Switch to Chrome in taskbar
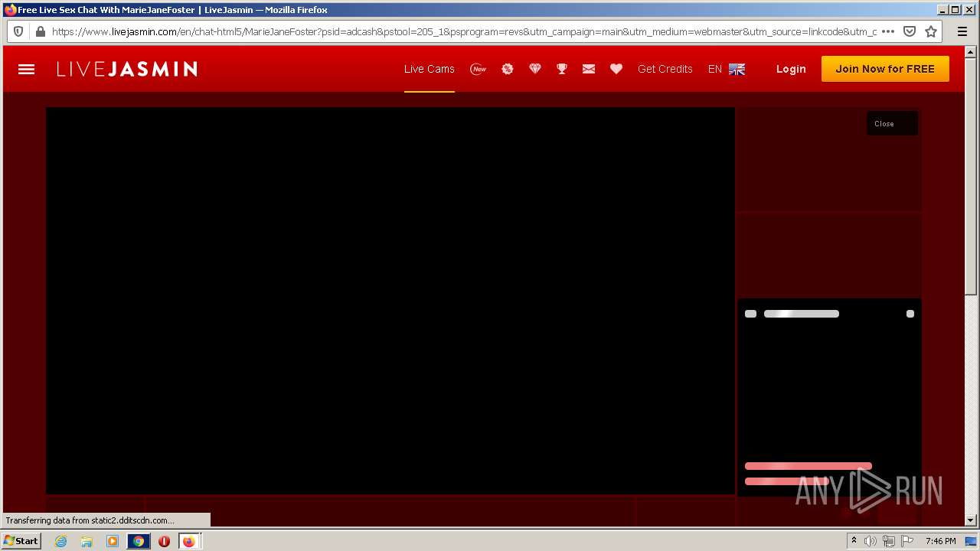The width and height of the screenshot is (980, 551). point(139,541)
